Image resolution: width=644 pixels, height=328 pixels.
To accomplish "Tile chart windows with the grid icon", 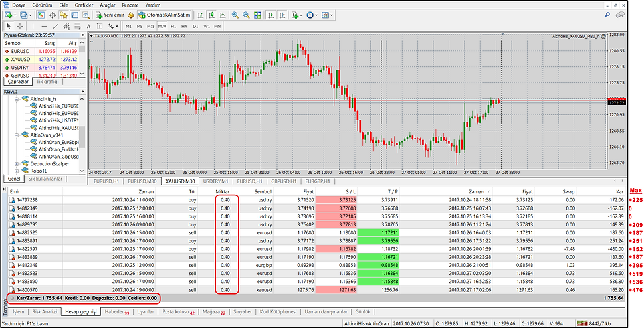I will pyautogui.click(x=257, y=15).
